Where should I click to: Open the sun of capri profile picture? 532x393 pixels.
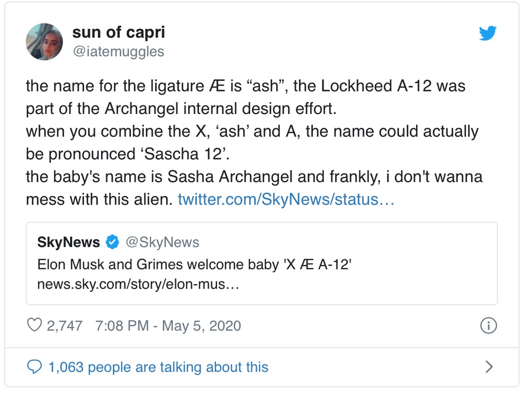pyautogui.click(x=45, y=42)
